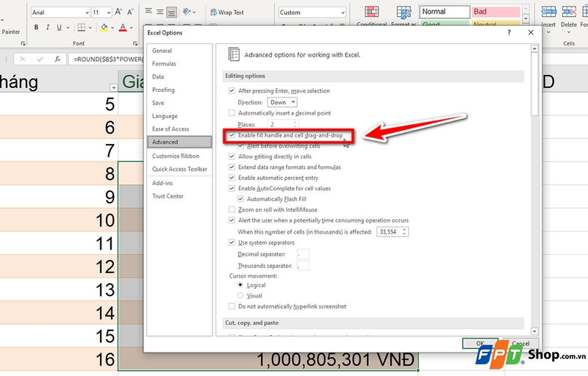Toggle After pressing Enter, move selection
The image size is (588, 376).
pyautogui.click(x=232, y=90)
